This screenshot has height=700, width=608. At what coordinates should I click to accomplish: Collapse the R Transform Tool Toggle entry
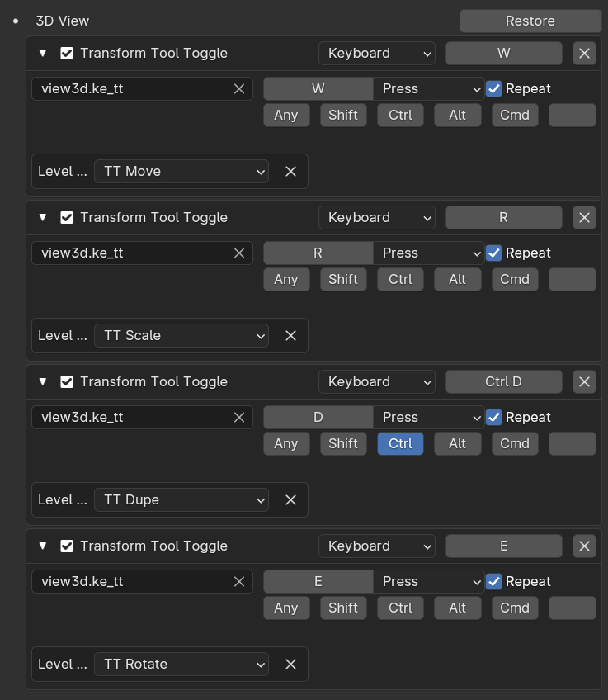43,217
